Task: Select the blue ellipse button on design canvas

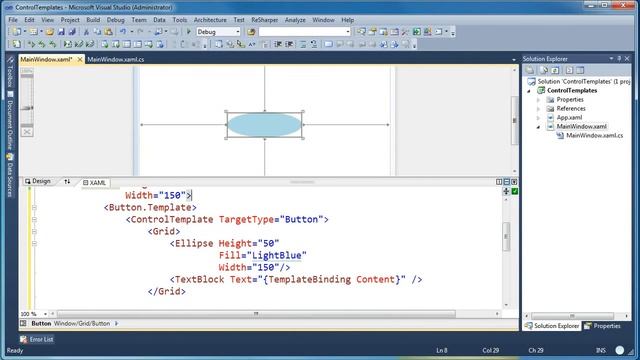Action: click(x=264, y=125)
